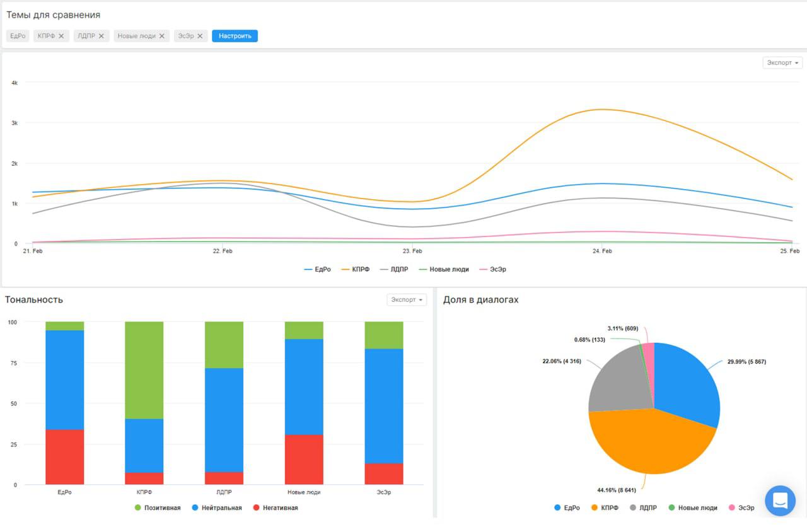Viewport: 807px width, 532px height.
Task: Remove the КПРФ tag via its X icon
Action: pos(61,36)
